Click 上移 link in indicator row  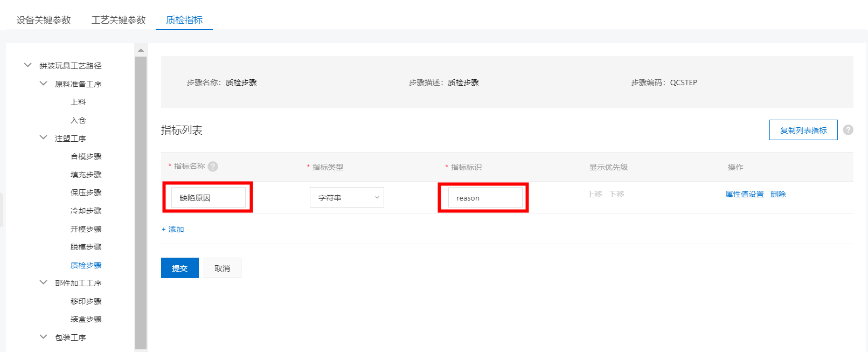click(595, 194)
